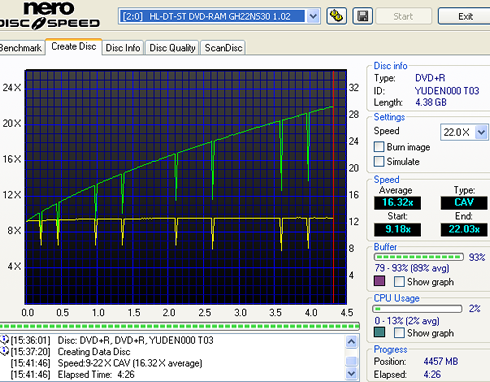Click the log icon beside the Creating Data Disc entry

point(5,351)
